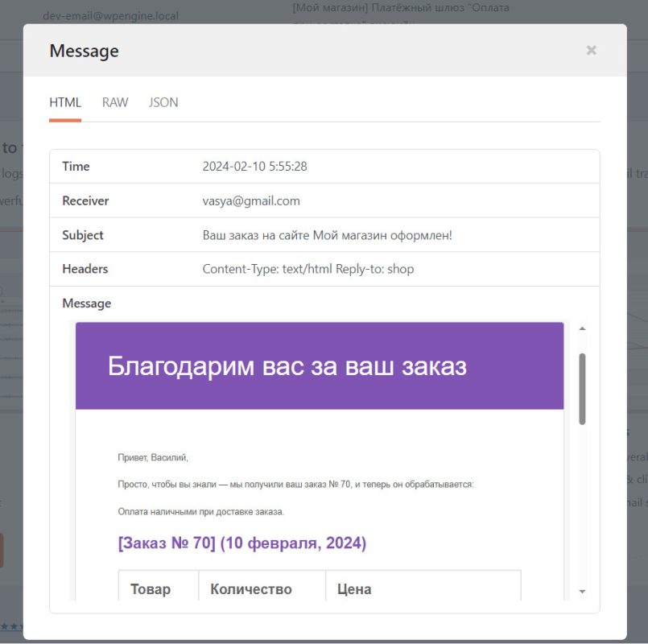Select the active HTML tab
The width and height of the screenshot is (648, 644).
coord(65,102)
